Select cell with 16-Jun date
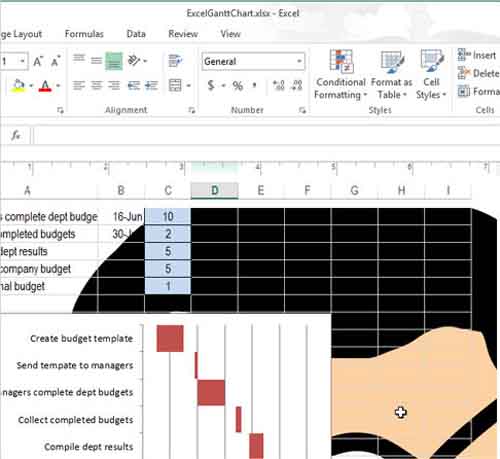The width and height of the screenshot is (500, 459). tap(121, 217)
